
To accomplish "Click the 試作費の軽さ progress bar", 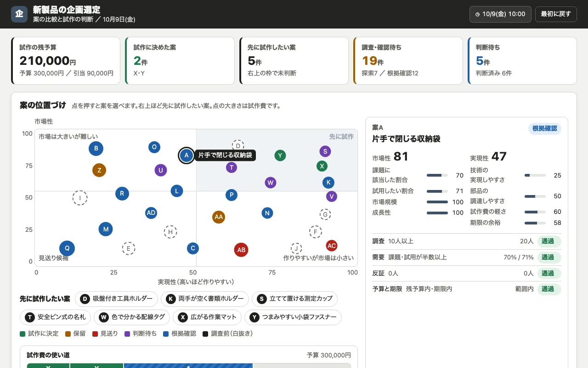I will pos(535,212).
